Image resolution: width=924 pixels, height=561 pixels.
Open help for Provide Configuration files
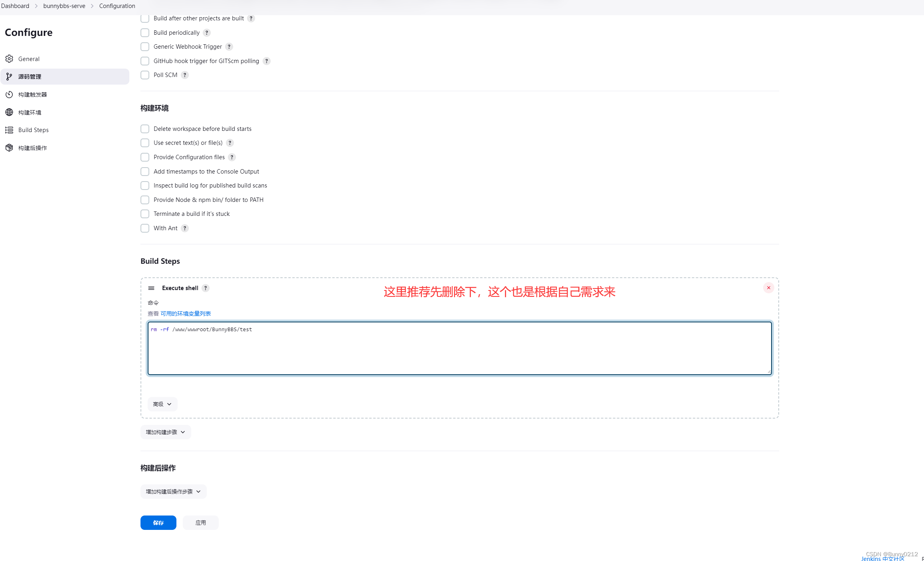[x=232, y=157]
